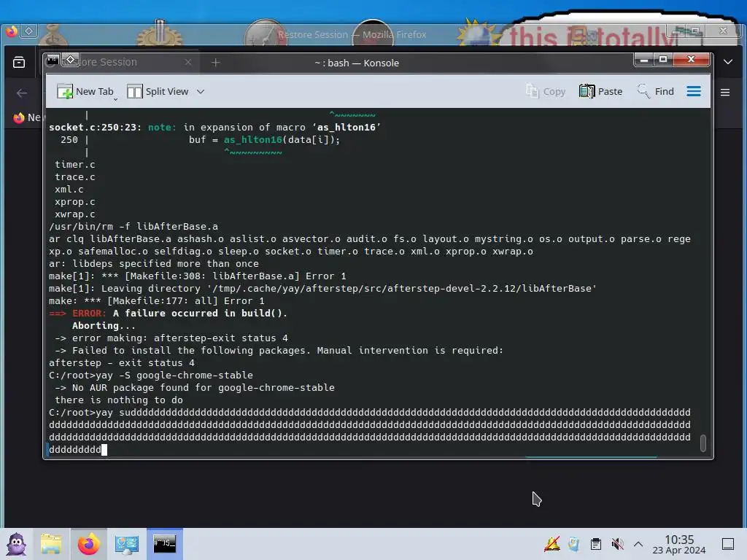This screenshot has width=747, height=560.
Task: Click the muted volume tray icon
Action: click(x=617, y=544)
